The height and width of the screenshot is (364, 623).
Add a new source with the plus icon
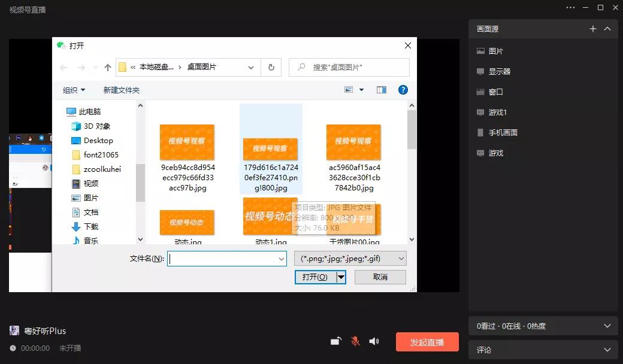(x=593, y=28)
